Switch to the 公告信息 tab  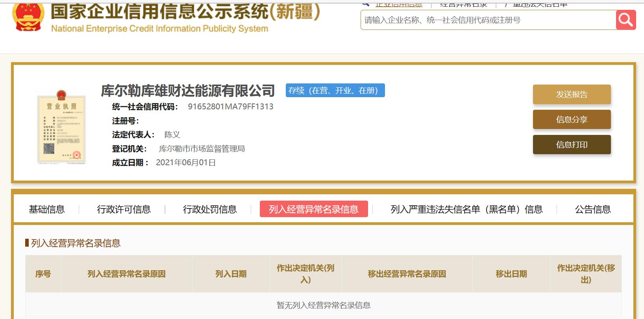(x=593, y=209)
